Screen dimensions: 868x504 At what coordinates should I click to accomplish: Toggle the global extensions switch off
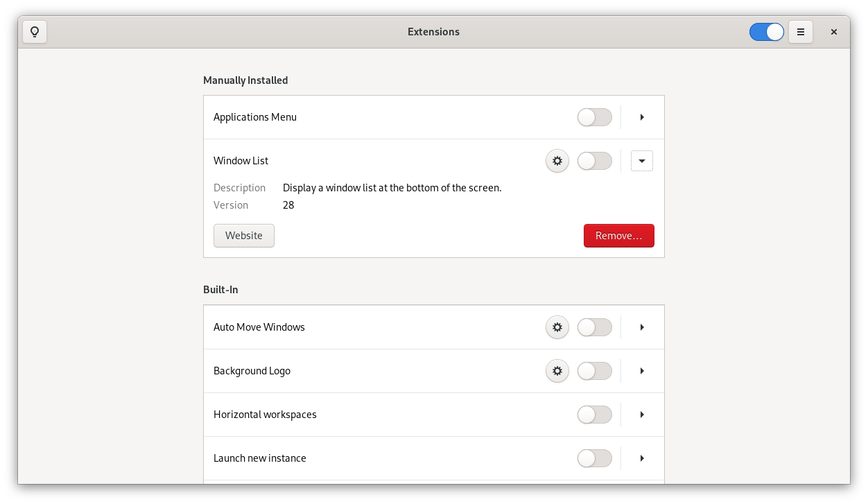[x=767, y=32]
